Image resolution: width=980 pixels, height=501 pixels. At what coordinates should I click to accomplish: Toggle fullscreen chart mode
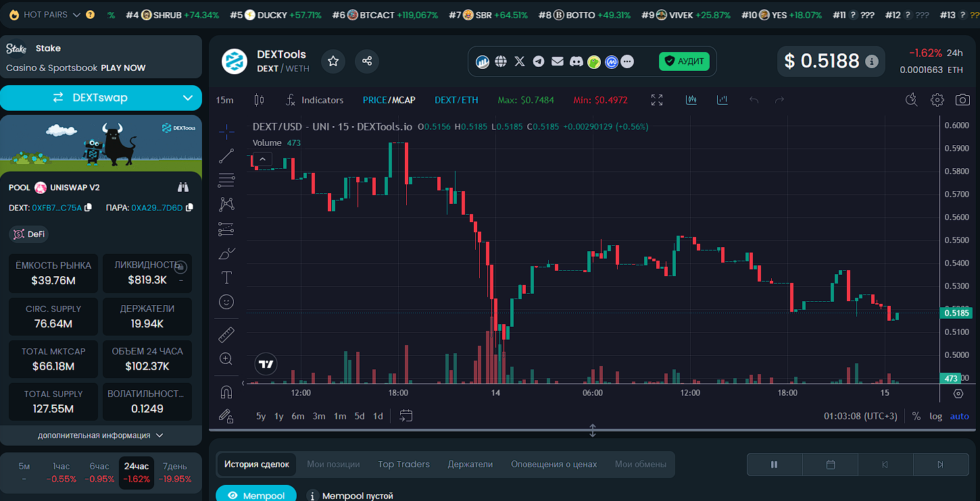657,100
